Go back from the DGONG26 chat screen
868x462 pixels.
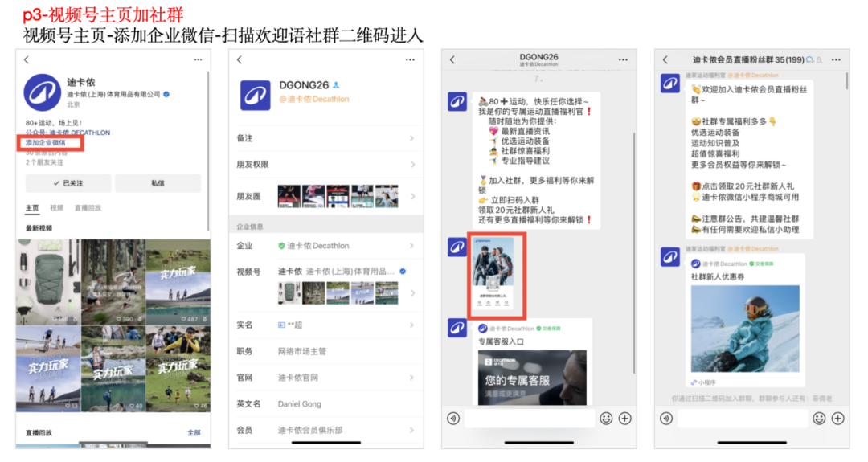[452, 59]
